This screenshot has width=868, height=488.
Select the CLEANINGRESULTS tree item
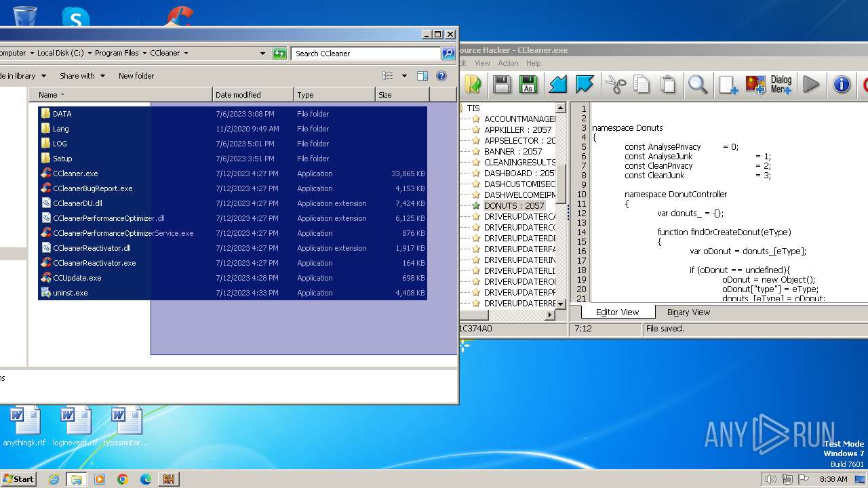pos(519,162)
